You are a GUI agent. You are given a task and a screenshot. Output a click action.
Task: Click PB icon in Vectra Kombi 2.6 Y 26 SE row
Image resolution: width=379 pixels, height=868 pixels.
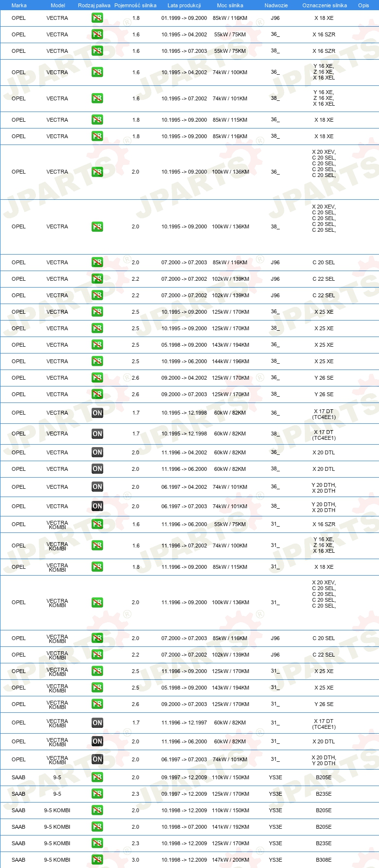tap(97, 704)
